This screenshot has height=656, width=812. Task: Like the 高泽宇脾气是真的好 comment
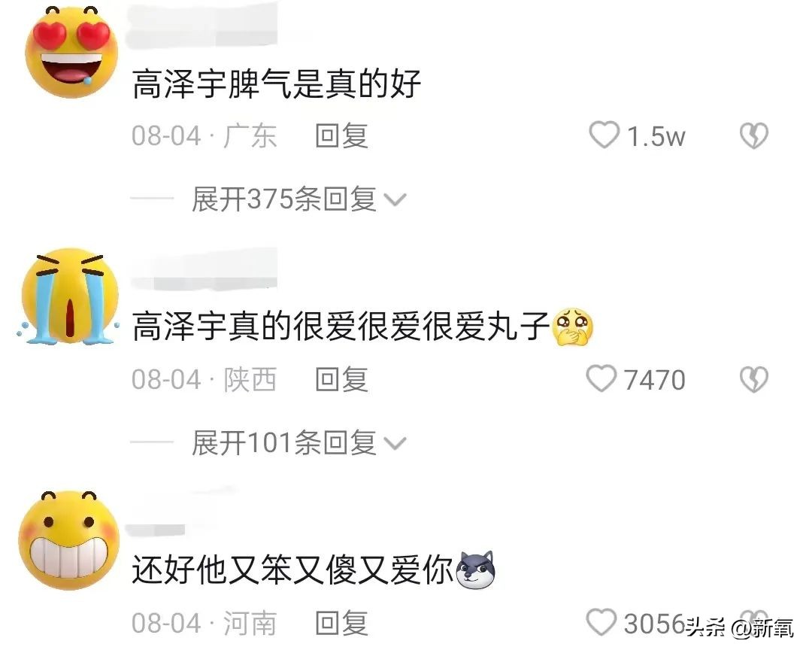coord(604,135)
